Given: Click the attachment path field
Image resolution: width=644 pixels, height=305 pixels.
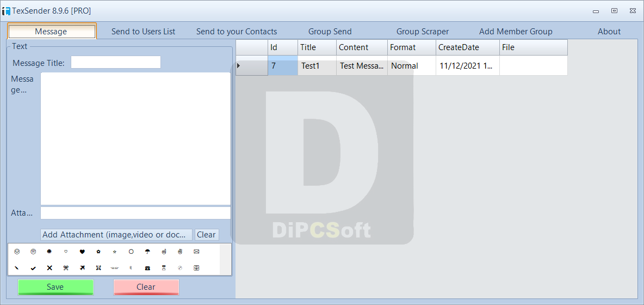Looking at the screenshot, I should coord(135,213).
